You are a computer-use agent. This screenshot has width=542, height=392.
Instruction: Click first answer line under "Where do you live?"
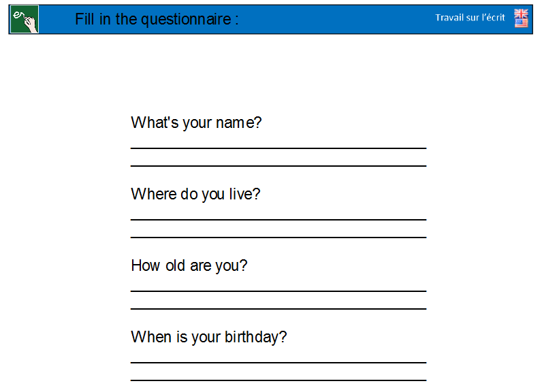point(278,218)
